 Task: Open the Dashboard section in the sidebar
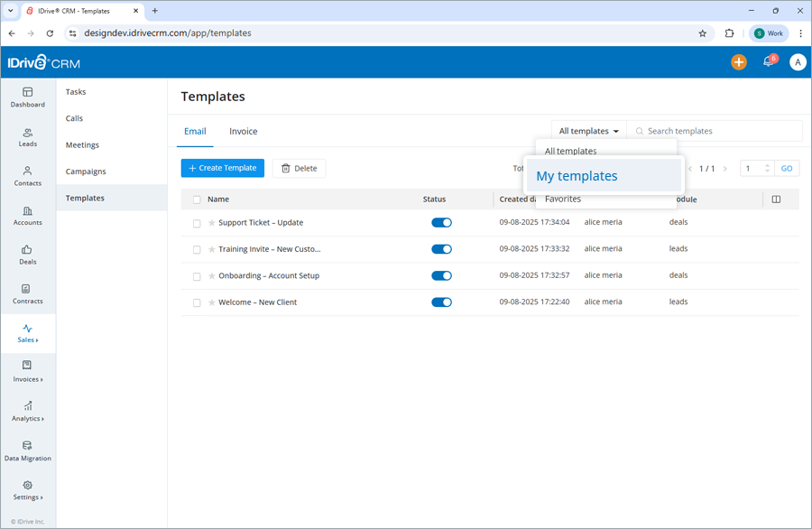(28, 97)
